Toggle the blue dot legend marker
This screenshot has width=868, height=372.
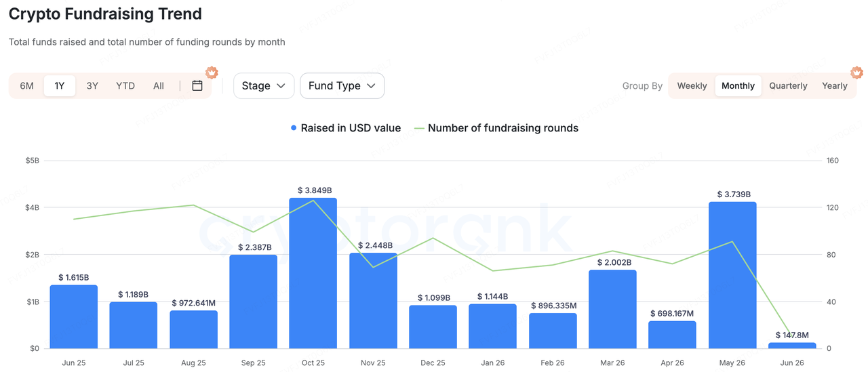[294, 128]
